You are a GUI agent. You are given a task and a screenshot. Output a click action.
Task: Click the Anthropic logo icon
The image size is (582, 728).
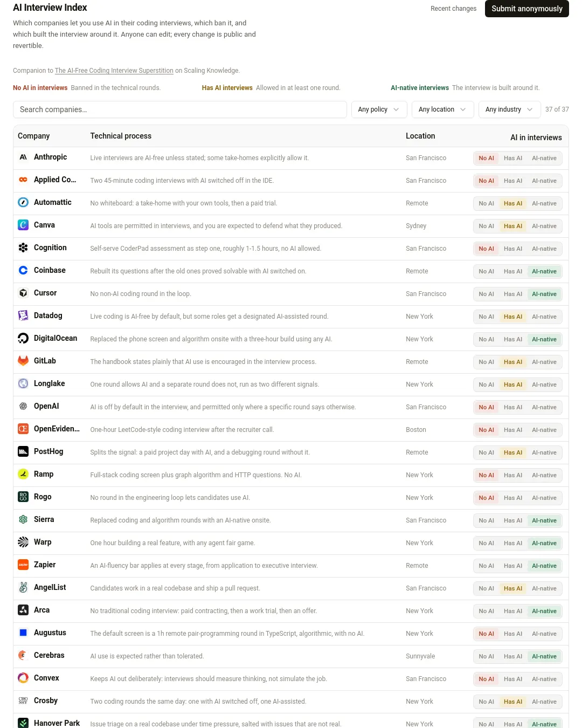23,157
